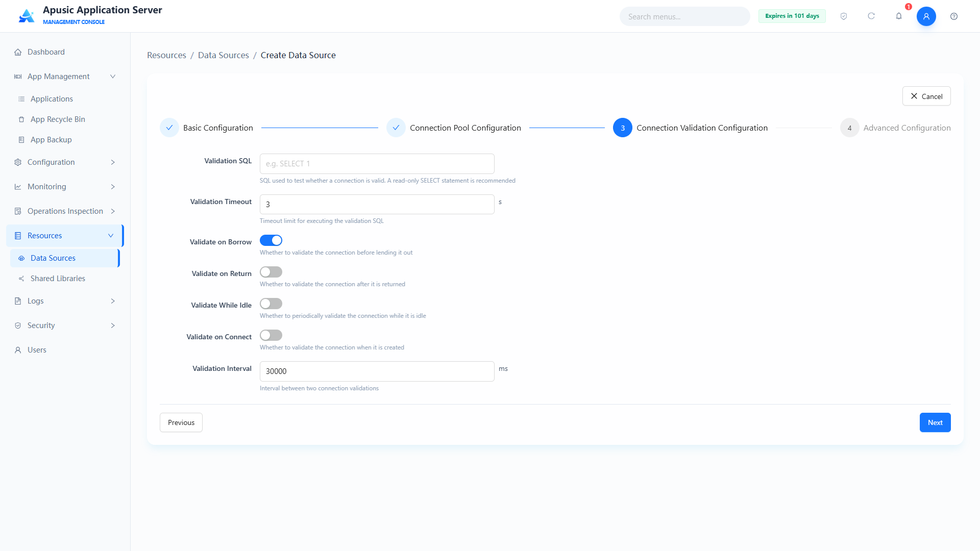This screenshot has height=551, width=980.
Task: Collapse the Resources menu
Action: click(65, 236)
